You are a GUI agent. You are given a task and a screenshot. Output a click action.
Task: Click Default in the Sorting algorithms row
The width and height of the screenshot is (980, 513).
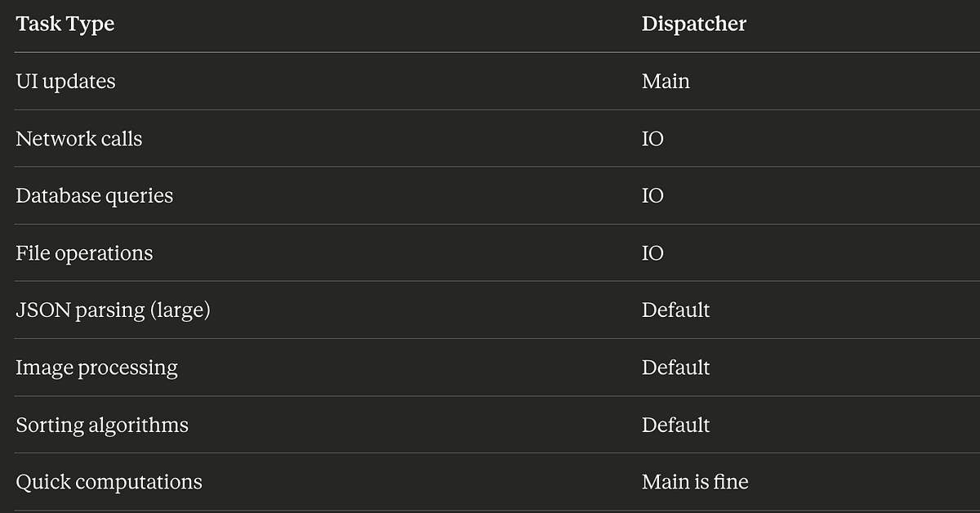676,425
